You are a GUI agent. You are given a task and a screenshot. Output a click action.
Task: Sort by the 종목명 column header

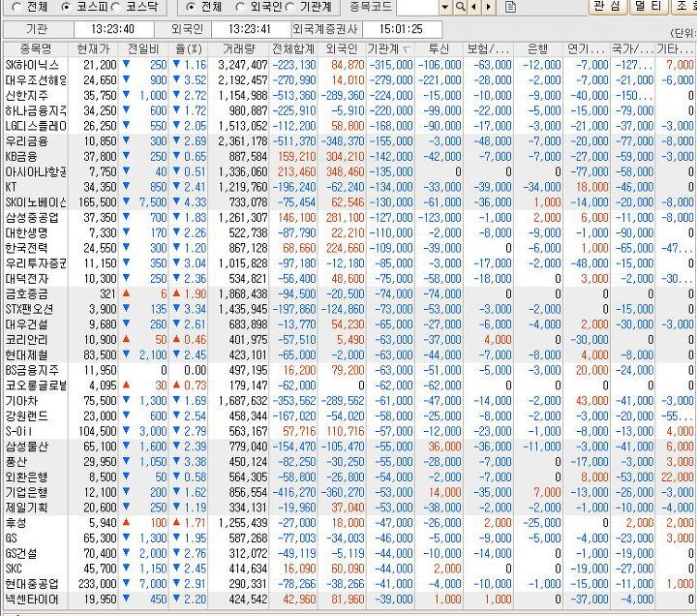(x=35, y=49)
